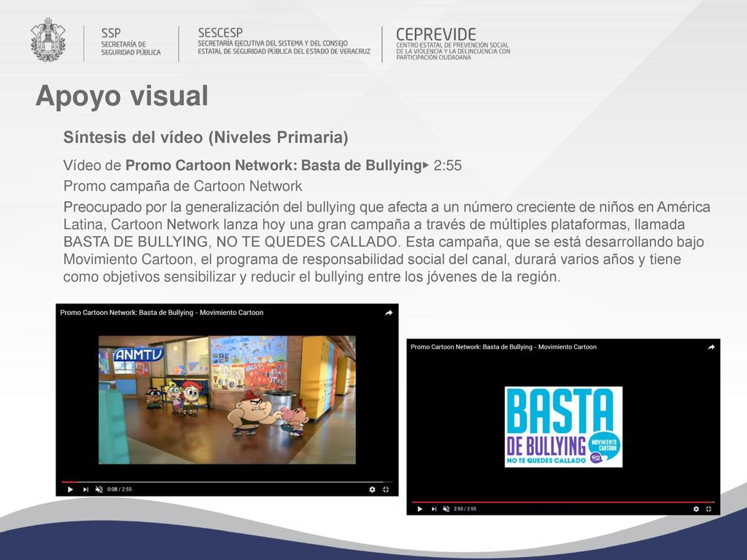Skip to next in left video player
The height and width of the screenshot is (560, 747).
pyautogui.click(x=86, y=489)
